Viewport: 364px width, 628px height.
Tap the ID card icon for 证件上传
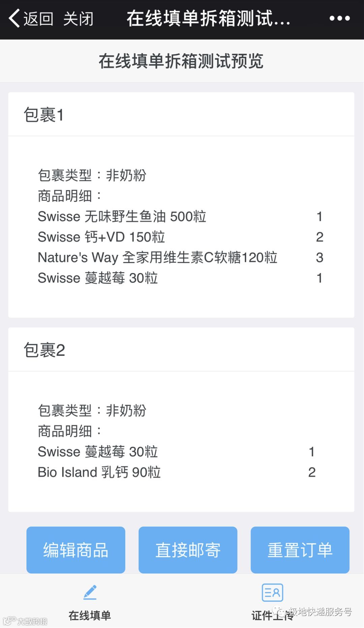point(272,593)
